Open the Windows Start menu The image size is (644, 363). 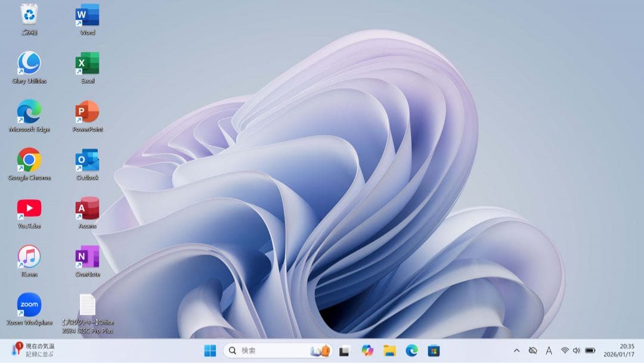tap(210, 350)
